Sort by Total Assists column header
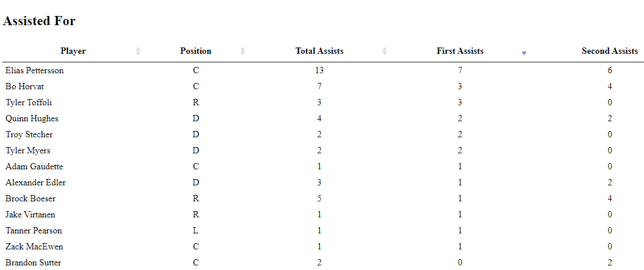Viewport: 644px width, 270px height. coord(319,51)
